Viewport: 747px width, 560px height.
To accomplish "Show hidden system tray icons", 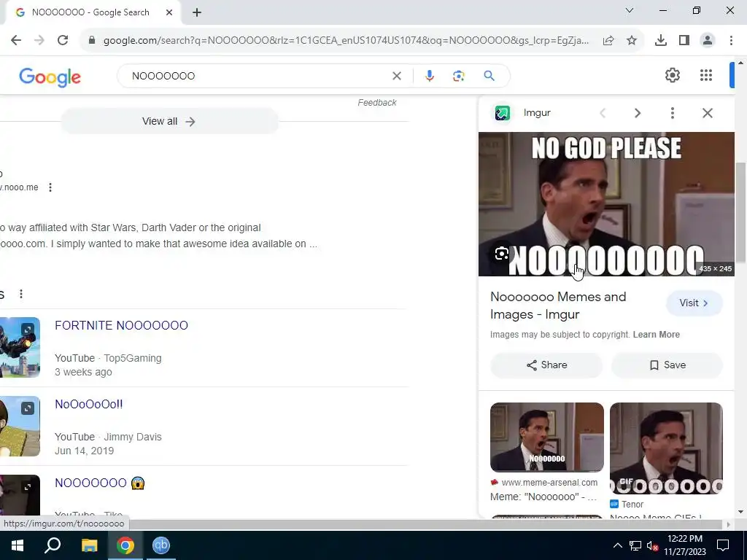I will point(617,545).
